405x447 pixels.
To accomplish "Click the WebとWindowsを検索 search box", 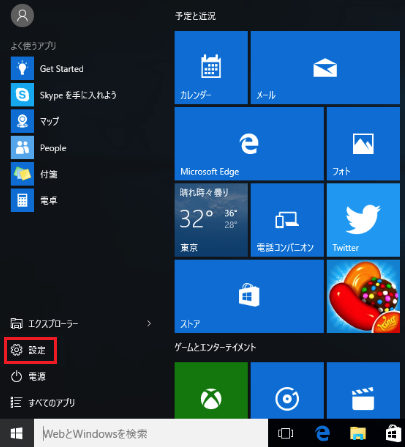I will (x=151, y=433).
